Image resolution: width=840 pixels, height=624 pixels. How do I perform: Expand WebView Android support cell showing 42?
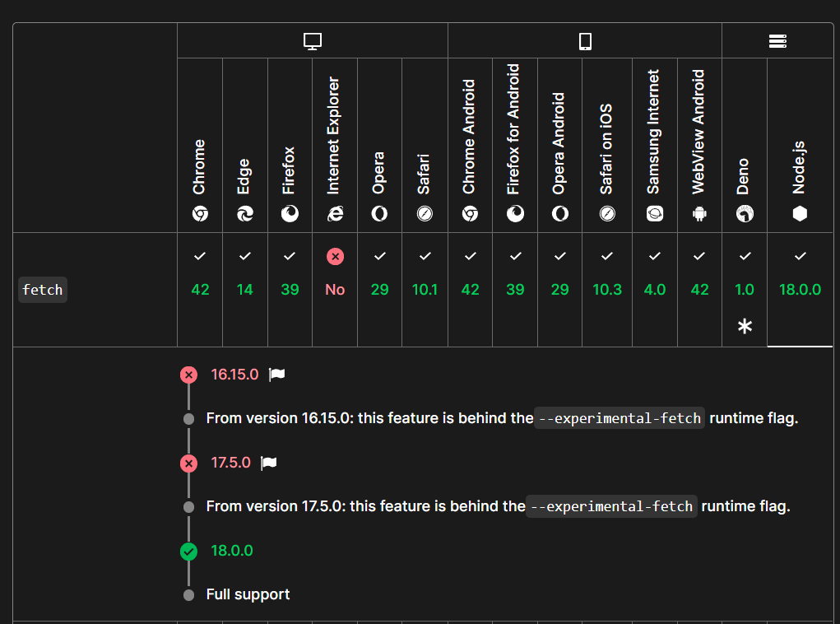(x=699, y=290)
